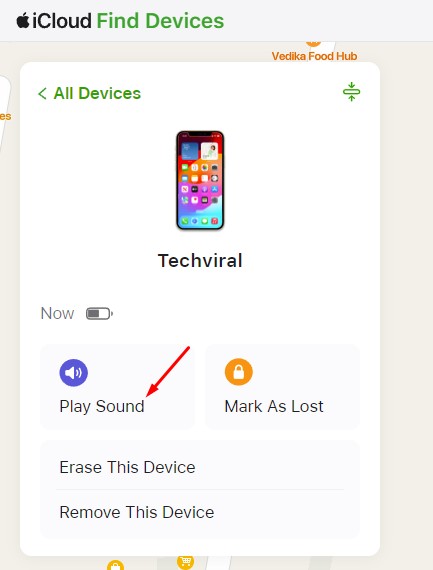Click the shopping cart map pin
Image resolution: width=433 pixels, height=570 pixels.
(185, 562)
